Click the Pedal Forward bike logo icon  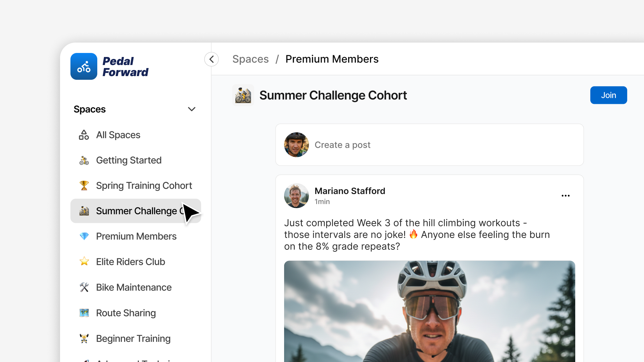pyautogui.click(x=84, y=66)
